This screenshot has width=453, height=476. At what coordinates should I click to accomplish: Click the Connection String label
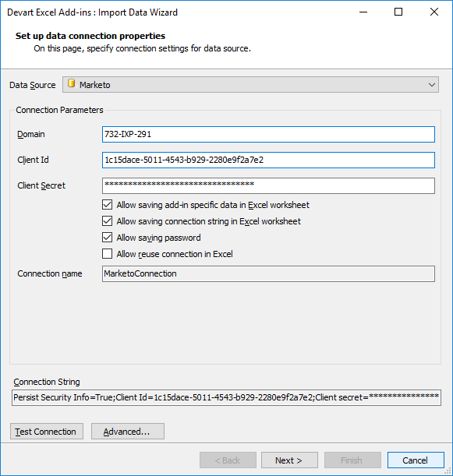coord(47,382)
